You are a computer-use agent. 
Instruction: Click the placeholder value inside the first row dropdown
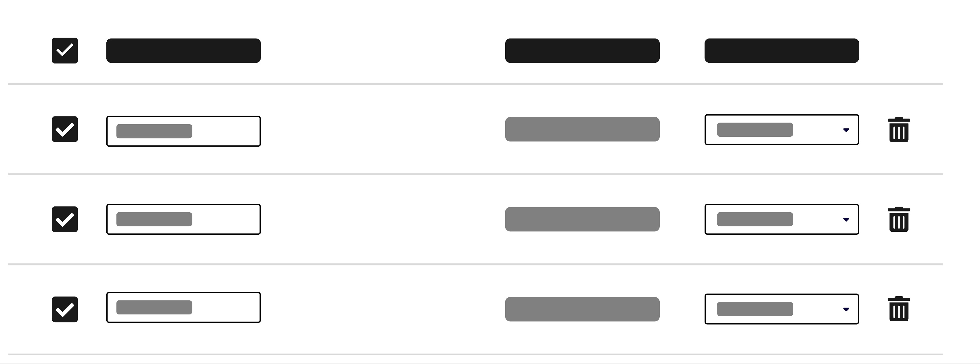tap(755, 130)
